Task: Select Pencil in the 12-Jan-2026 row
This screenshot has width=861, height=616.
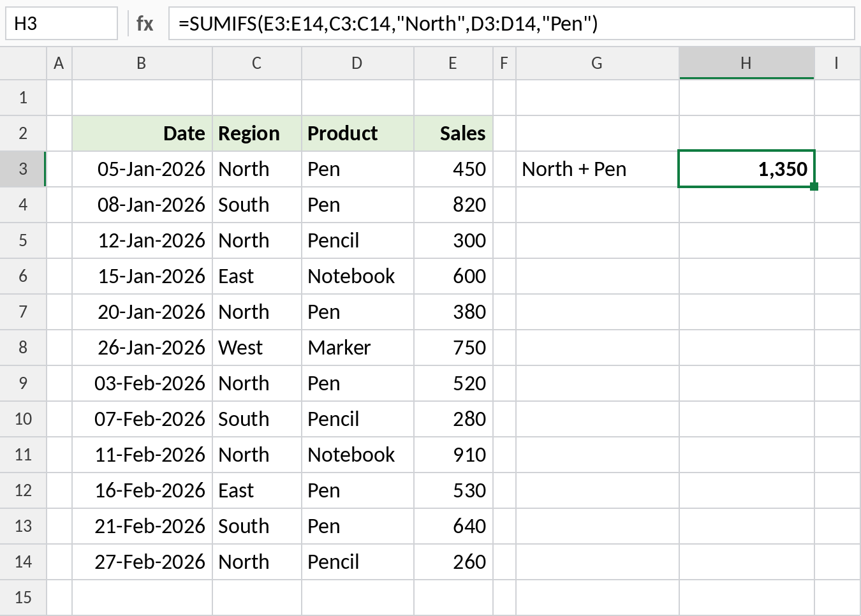Action: coord(358,240)
